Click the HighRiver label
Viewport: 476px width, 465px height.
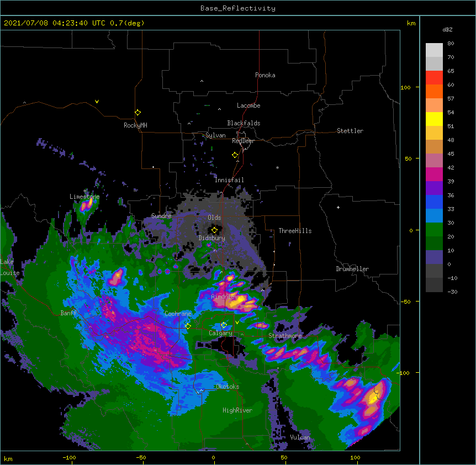[237, 410]
